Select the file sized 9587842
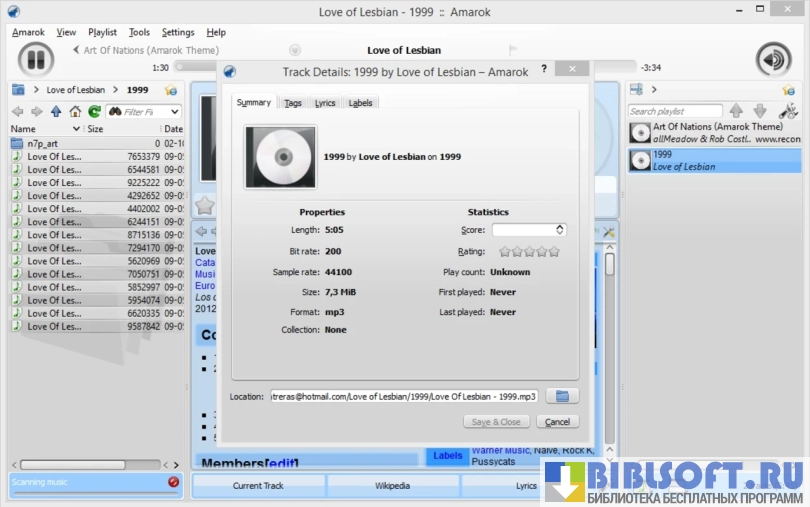 [97, 326]
